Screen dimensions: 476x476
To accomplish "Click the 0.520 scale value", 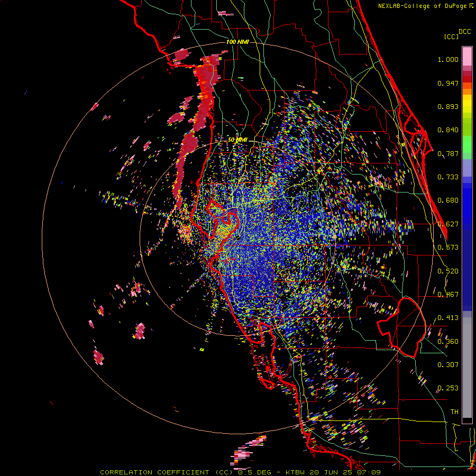I will click(x=448, y=271).
